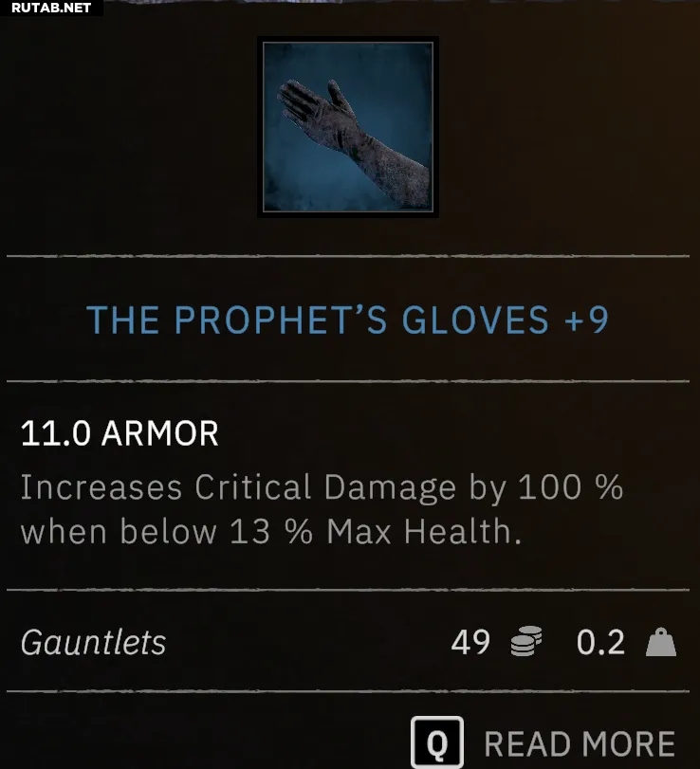The width and height of the screenshot is (700, 769).
Task: Click the Gauntlets item type label
Action: point(94,643)
